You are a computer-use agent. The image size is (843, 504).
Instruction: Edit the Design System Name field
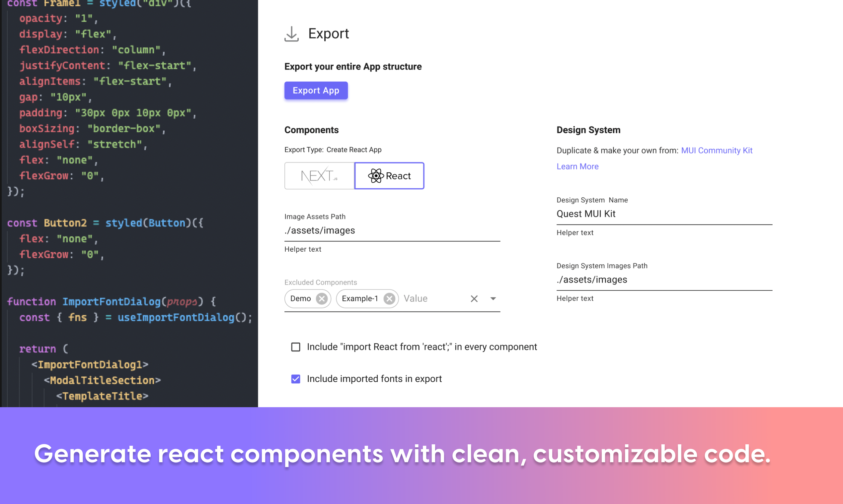click(x=664, y=214)
